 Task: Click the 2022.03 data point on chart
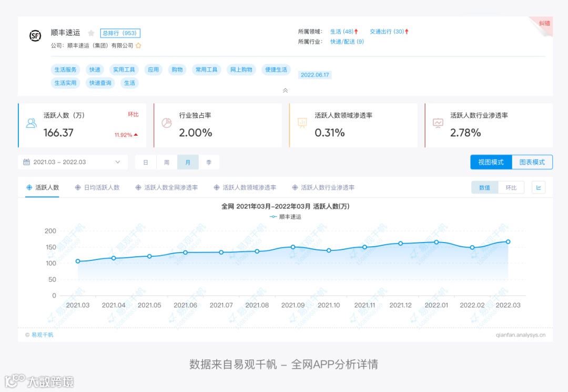pyautogui.click(x=508, y=242)
